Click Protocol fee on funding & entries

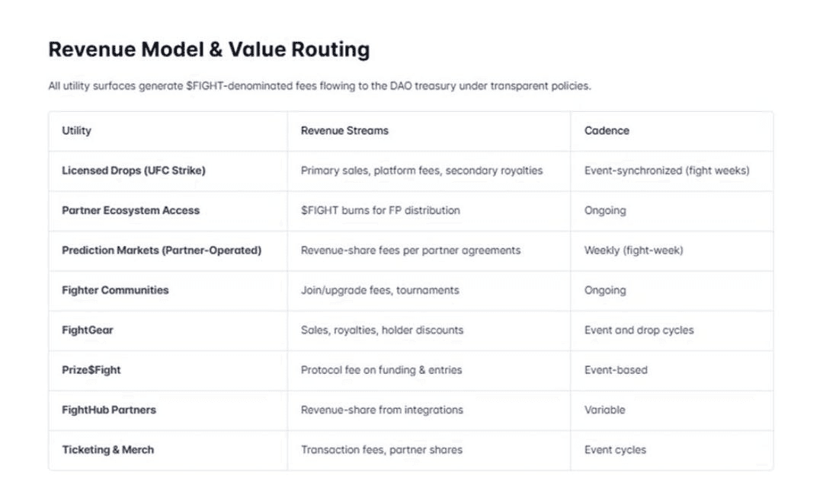pyautogui.click(x=381, y=370)
